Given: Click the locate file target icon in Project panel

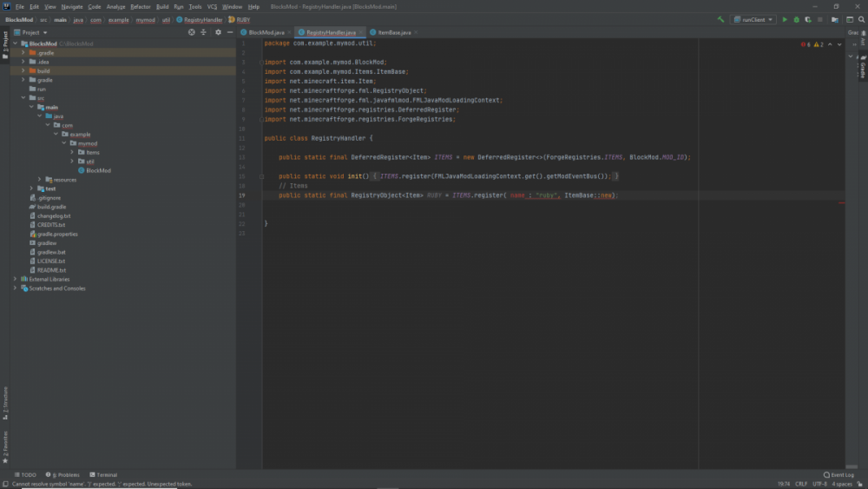Looking at the screenshot, I should (x=192, y=32).
